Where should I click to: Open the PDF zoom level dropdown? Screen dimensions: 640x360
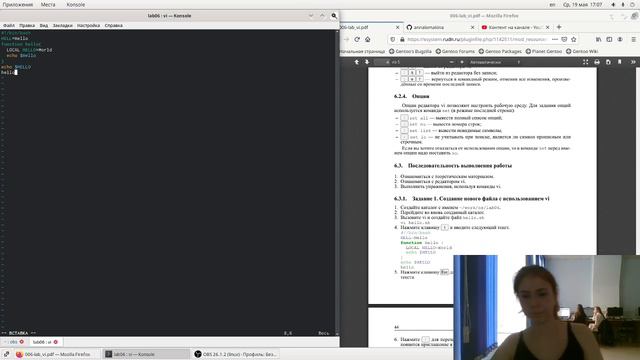click(x=495, y=62)
